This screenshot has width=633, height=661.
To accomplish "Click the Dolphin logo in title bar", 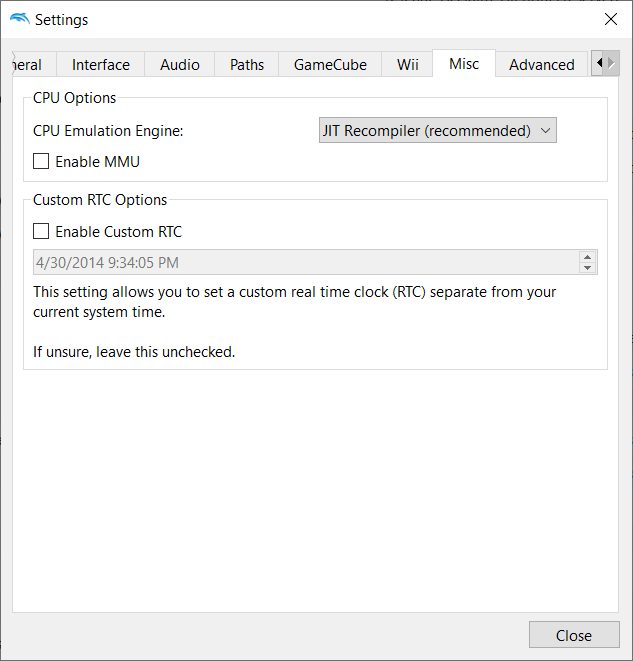I will click(x=19, y=19).
